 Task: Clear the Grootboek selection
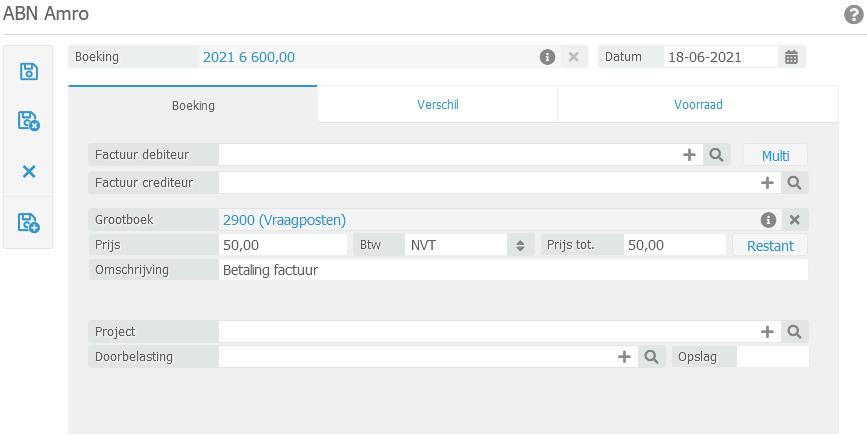795,220
